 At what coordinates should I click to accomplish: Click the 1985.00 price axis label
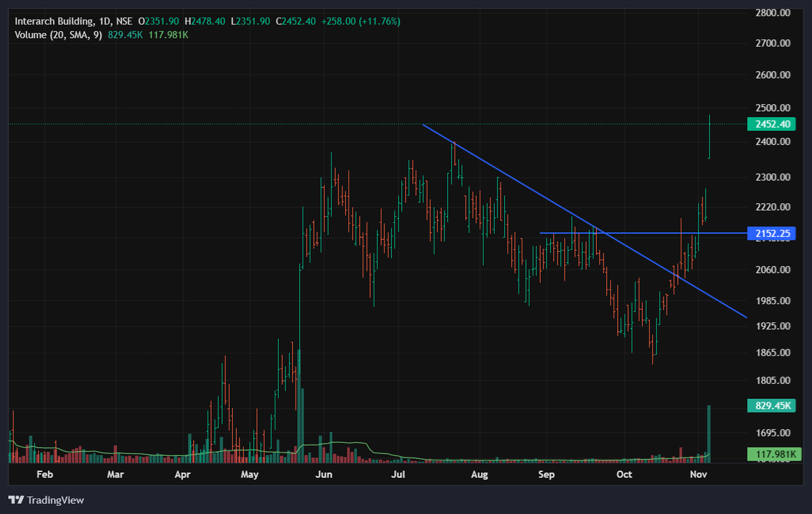(773, 301)
